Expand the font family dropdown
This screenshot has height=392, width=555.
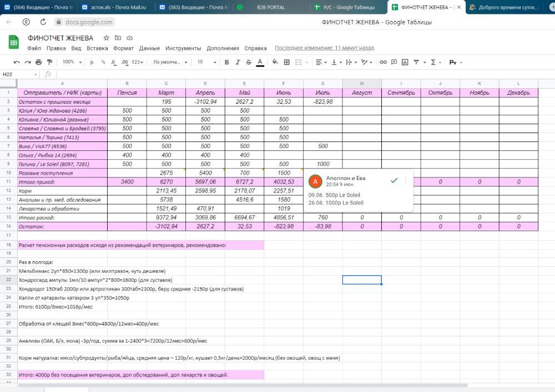coord(170,62)
